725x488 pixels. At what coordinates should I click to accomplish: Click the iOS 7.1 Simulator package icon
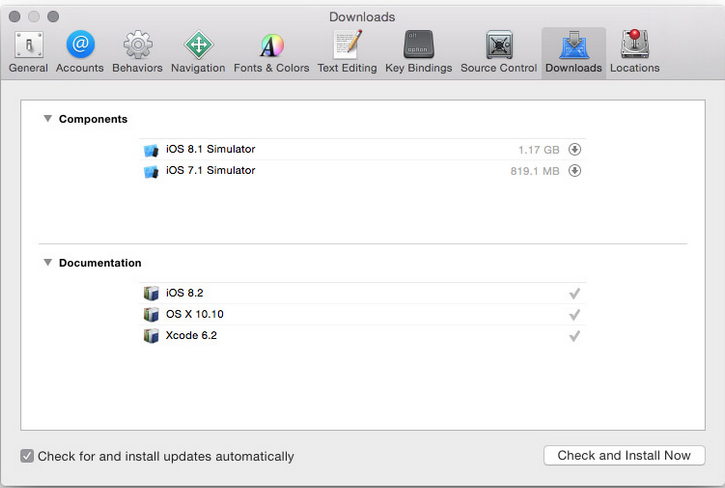pos(151,171)
